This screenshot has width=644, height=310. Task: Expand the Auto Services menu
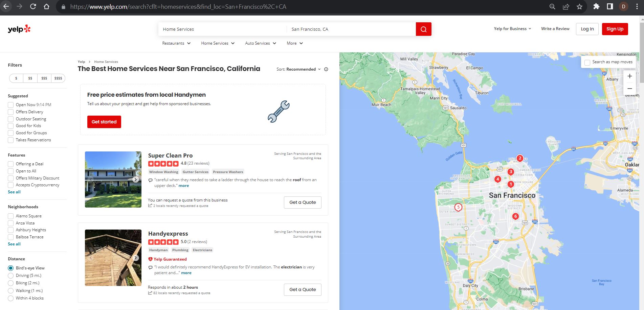[260, 43]
